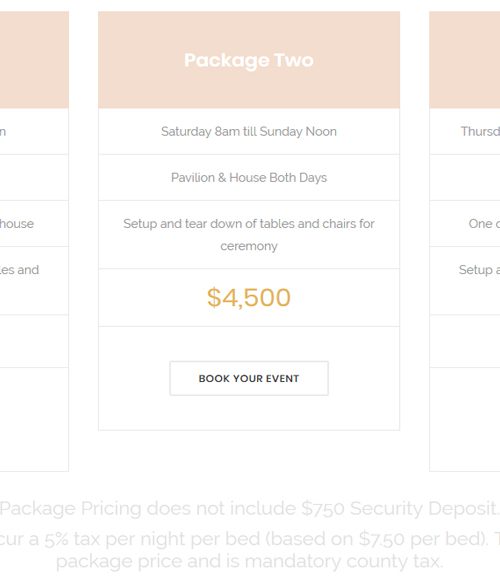Click the right card's 'Setup' feature row
The image size is (500, 579).
(465, 281)
